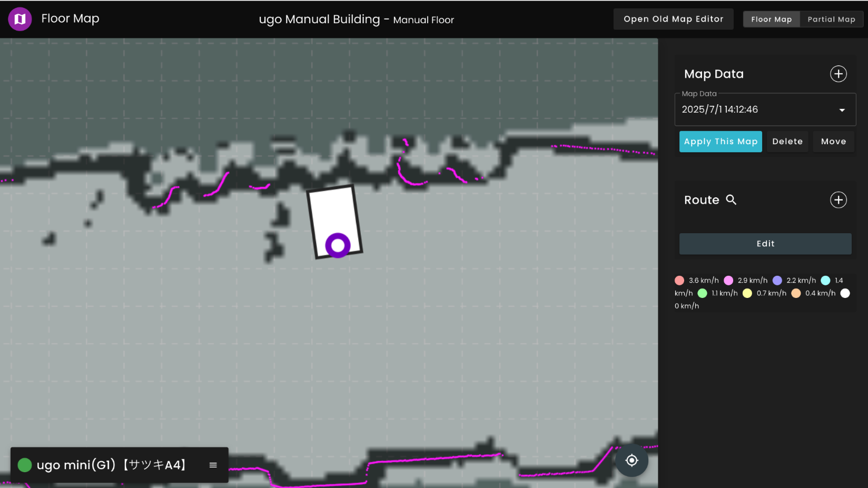Click Apply This Map
868x488 pixels.
point(721,141)
